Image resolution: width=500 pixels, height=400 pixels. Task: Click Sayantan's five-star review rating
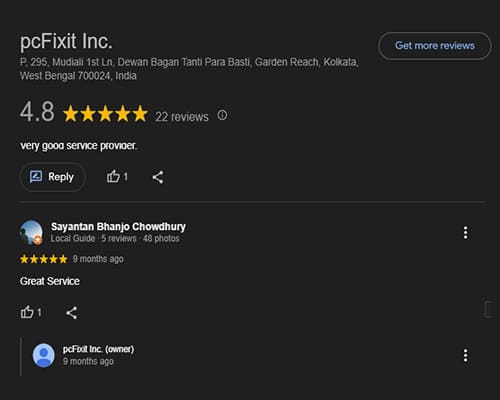44,259
